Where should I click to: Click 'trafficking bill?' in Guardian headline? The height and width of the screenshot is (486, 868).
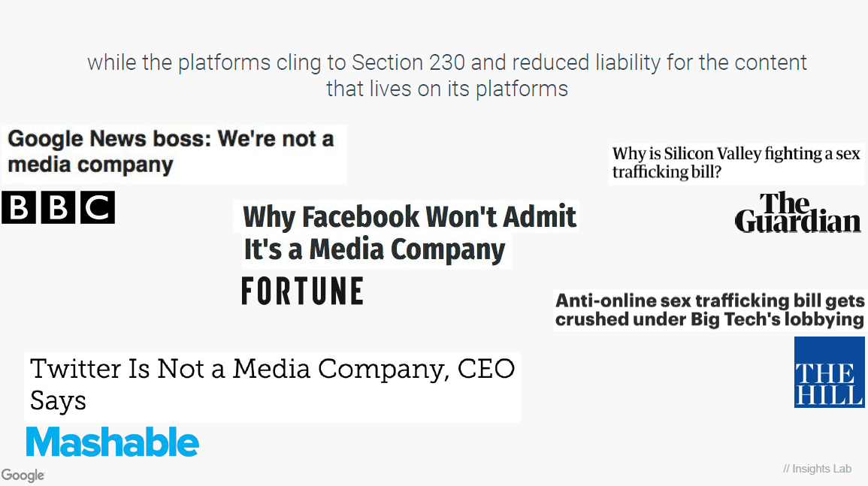pyautogui.click(x=667, y=172)
